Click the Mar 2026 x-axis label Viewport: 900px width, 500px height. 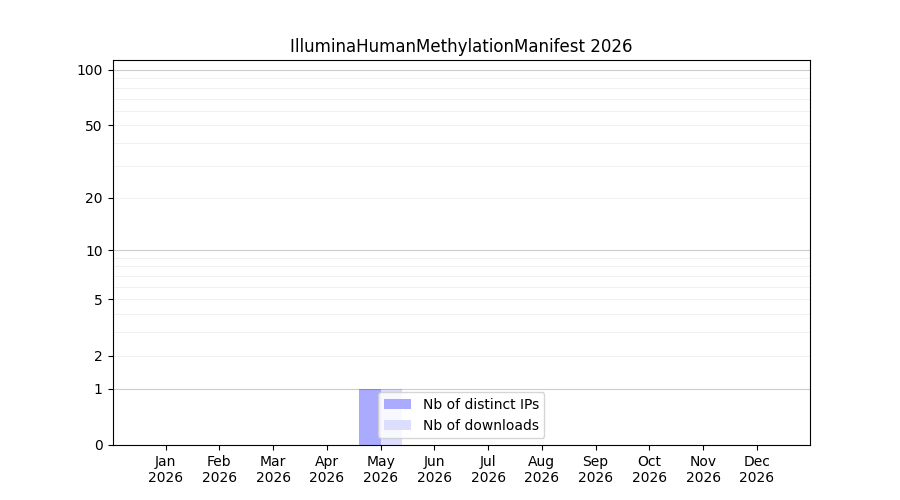pyautogui.click(x=273, y=469)
